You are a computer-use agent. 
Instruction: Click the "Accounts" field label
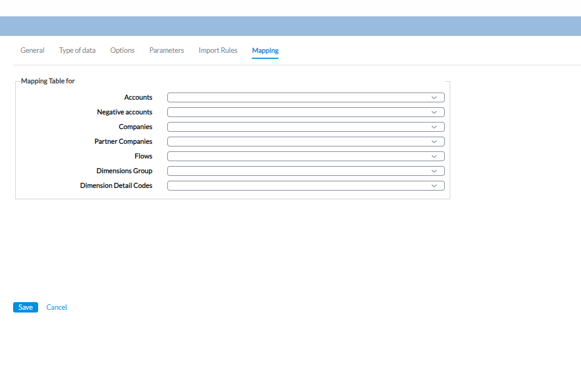tap(138, 97)
